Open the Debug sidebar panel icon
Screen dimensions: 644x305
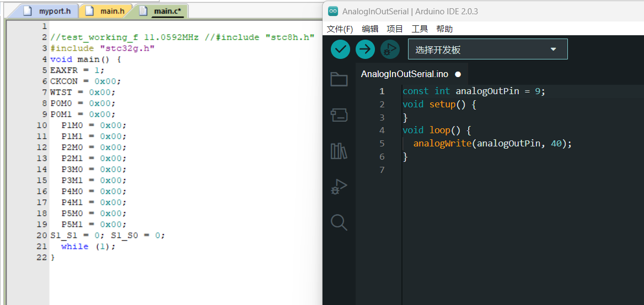point(339,187)
